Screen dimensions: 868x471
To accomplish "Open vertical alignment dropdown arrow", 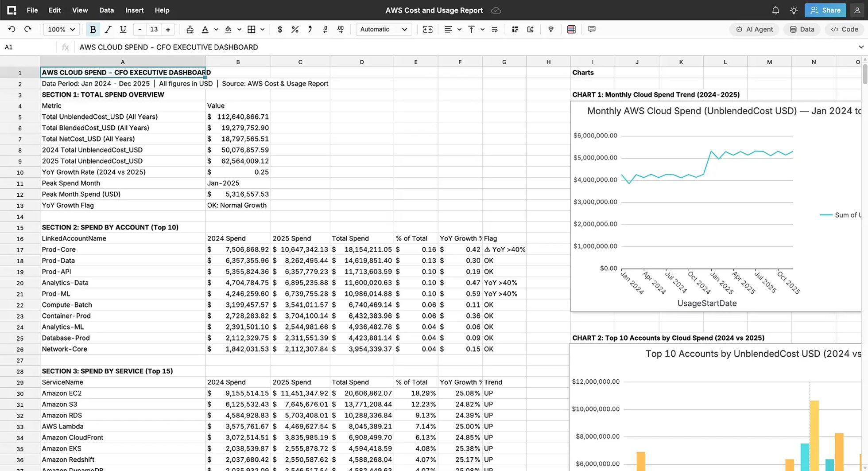I will [482, 29].
